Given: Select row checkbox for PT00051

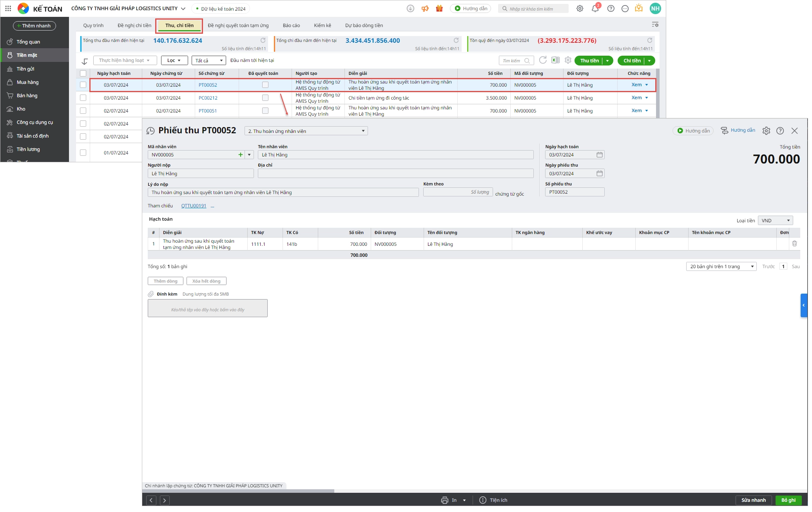Looking at the screenshot, I should click(83, 111).
